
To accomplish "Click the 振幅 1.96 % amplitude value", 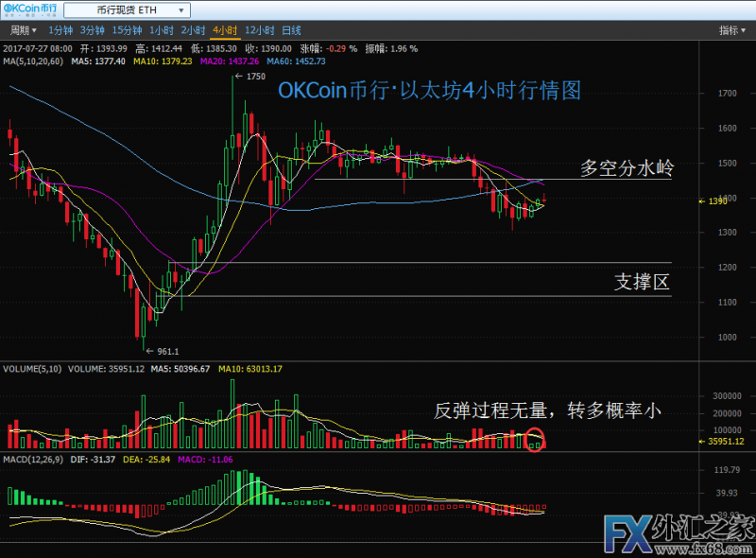I will [391, 49].
